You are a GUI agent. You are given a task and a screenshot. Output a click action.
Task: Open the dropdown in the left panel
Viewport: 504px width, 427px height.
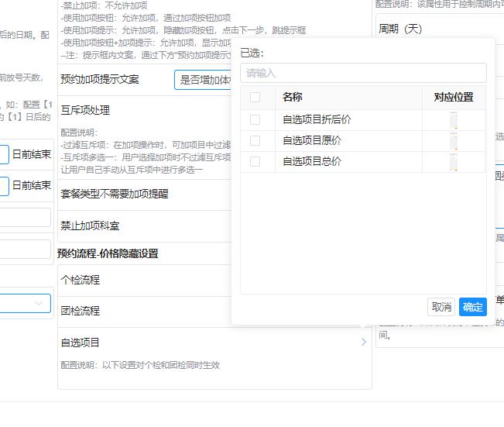click(x=26, y=304)
